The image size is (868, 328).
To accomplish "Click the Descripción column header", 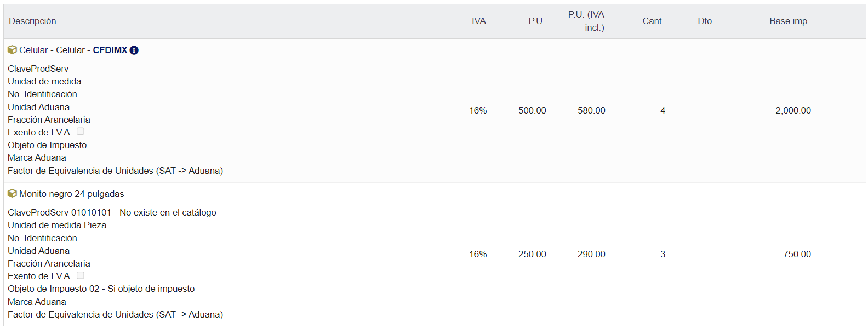I will [32, 21].
